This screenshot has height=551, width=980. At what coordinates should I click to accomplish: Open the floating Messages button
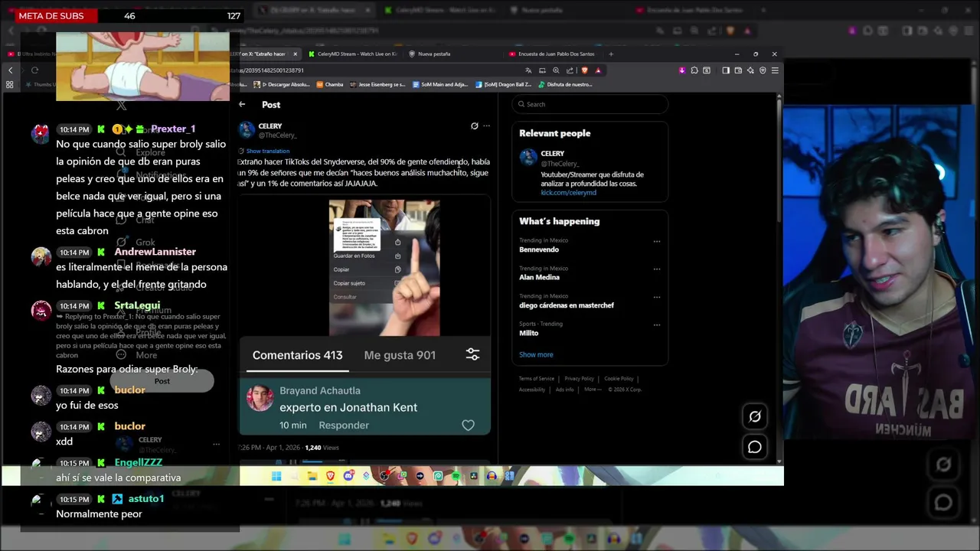click(x=755, y=447)
